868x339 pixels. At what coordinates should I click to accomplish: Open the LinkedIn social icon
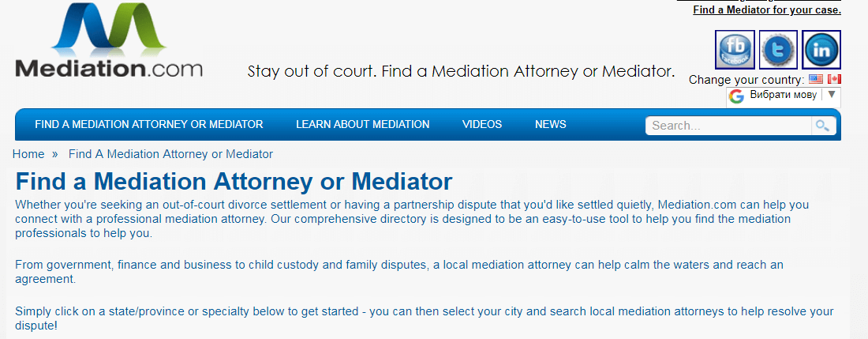point(821,49)
